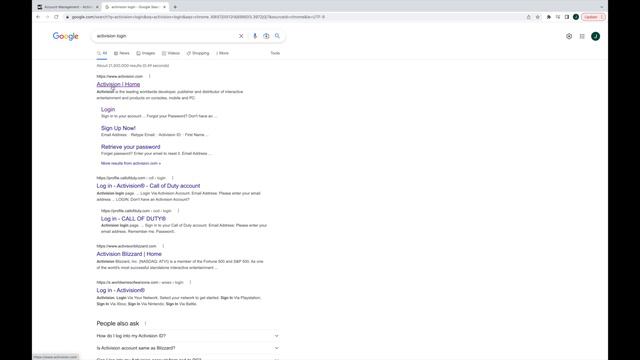Open the More search filters menu
Image resolution: width=640 pixels, height=360 pixels.
click(222, 53)
